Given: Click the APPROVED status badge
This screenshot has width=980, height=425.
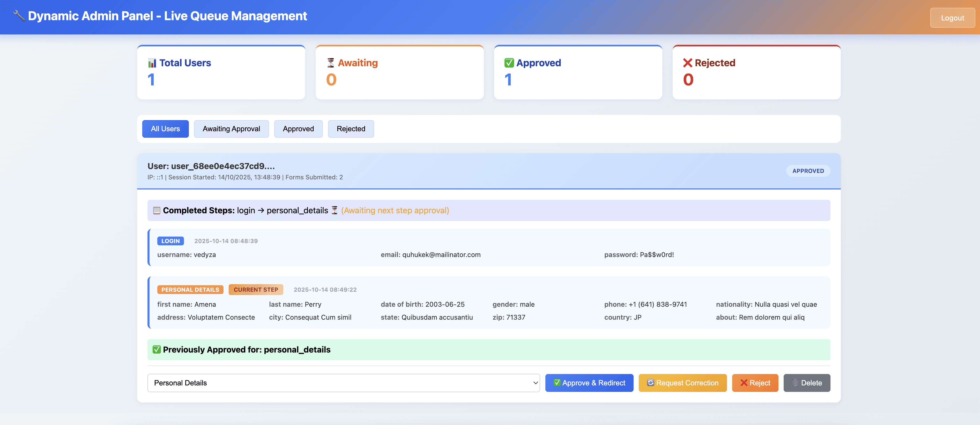Looking at the screenshot, I should (x=808, y=171).
